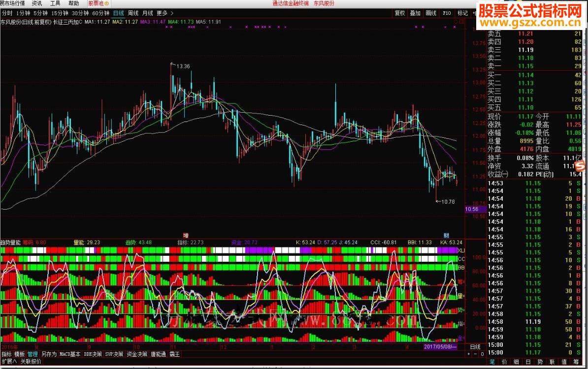This screenshot has height=369, width=588.
Task: Switch to 15分钟 period
Action: (x=60, y=13)
